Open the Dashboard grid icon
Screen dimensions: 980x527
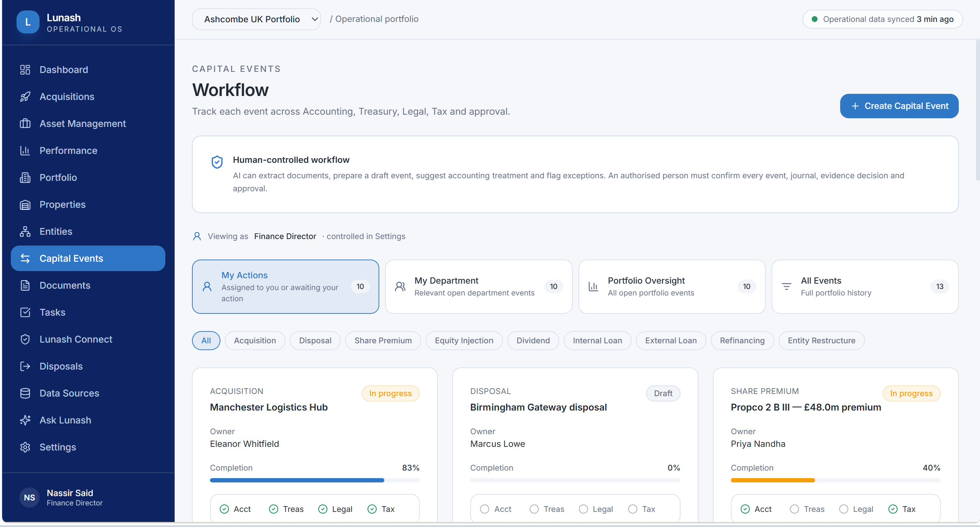(25, 70)
